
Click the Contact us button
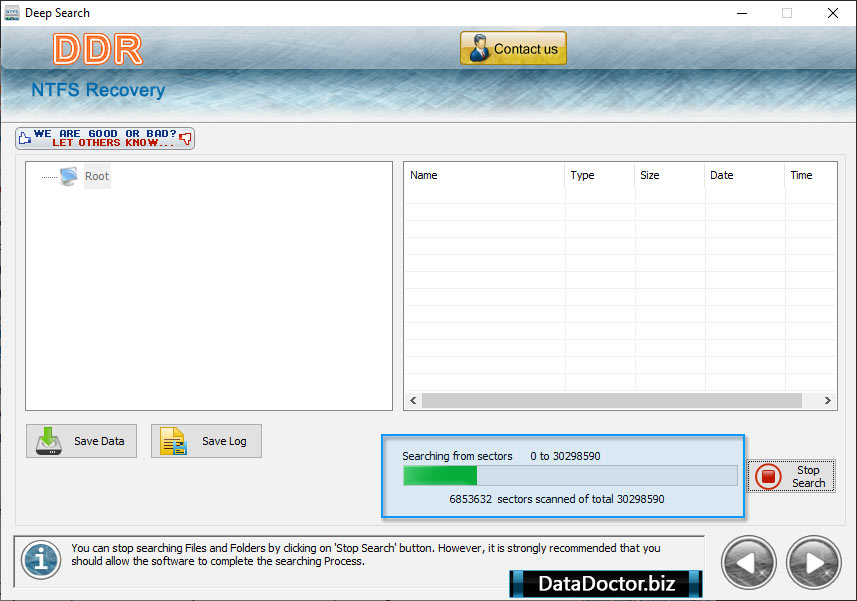pyautogui.click(x=513, y=48)
